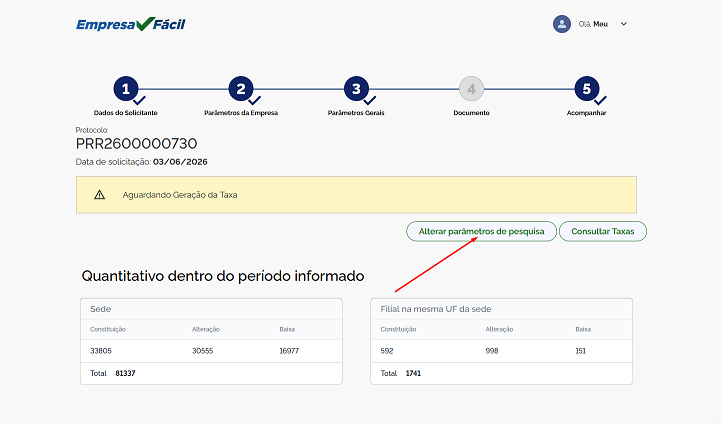Click "Alteração" column header in Filial table
The width and height of the screenshot is (721, 424).
tap(499, 329)
